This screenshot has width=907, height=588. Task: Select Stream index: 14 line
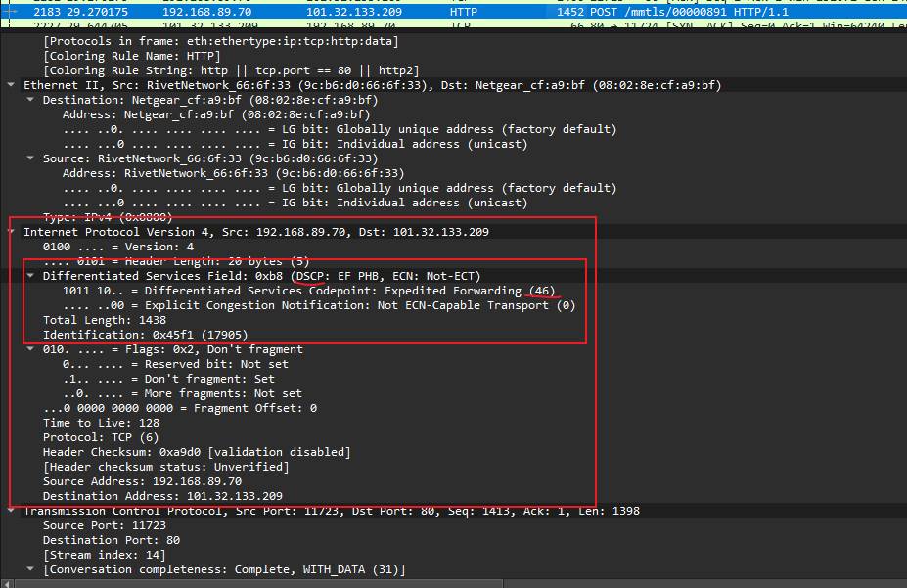[105, 555]
